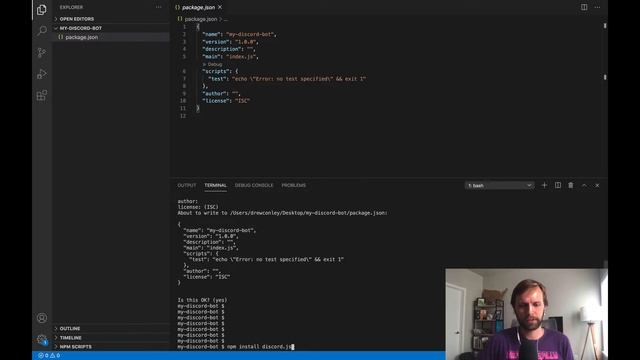Expand the Outline section
Image resolution: width=640 pixels, height=360 pixels.
pos(70,329)
